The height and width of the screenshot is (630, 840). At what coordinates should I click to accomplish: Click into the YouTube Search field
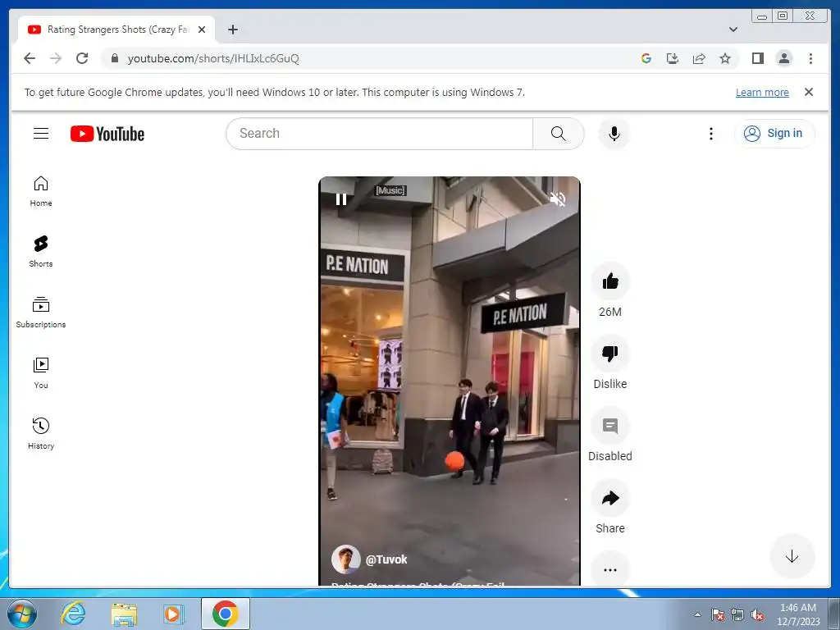coord(379,134)
